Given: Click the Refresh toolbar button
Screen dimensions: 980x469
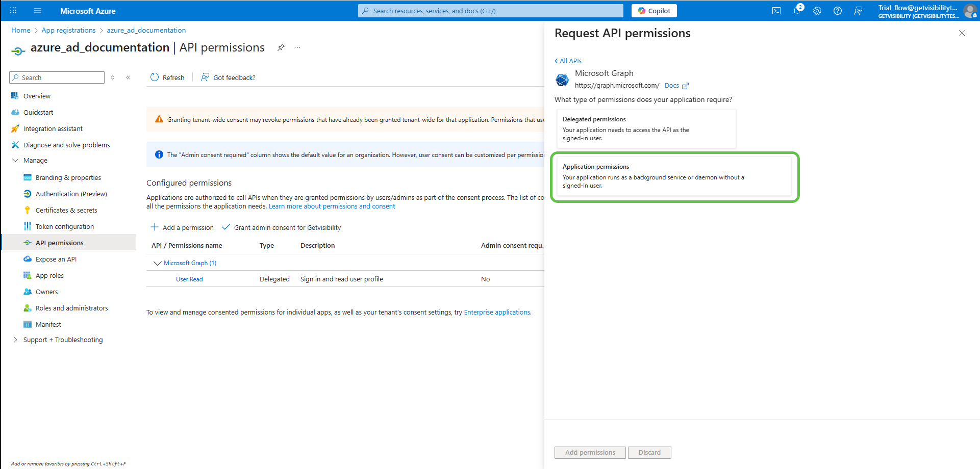Looking at the screenshot, I should pyautogui.click(x=167, y=77).
